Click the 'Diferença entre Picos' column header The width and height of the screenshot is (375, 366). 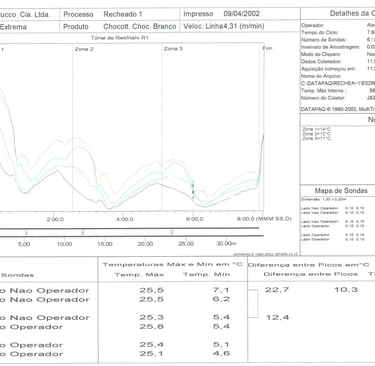click(311, 274)
